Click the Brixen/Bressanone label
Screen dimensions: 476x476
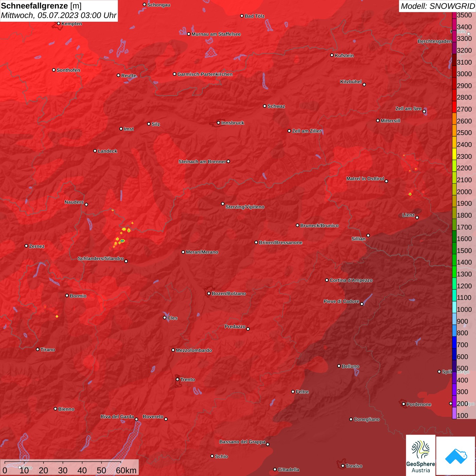coord(280,242)
